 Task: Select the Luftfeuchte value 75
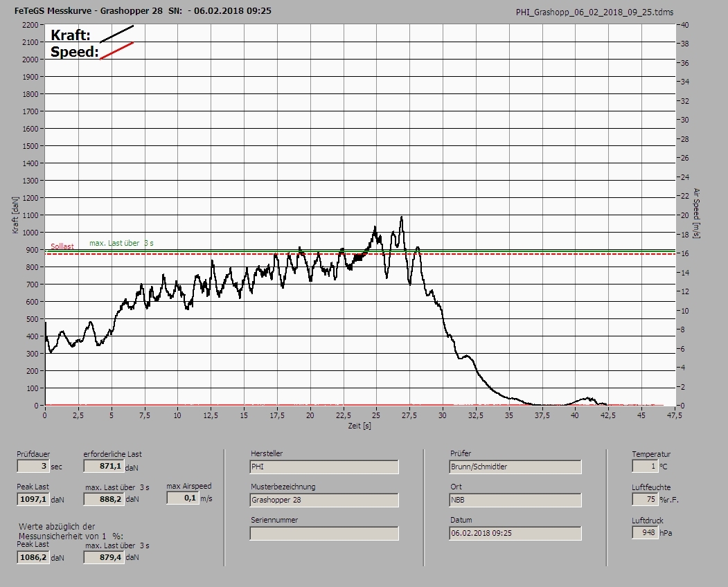click(x=644, y=499)
